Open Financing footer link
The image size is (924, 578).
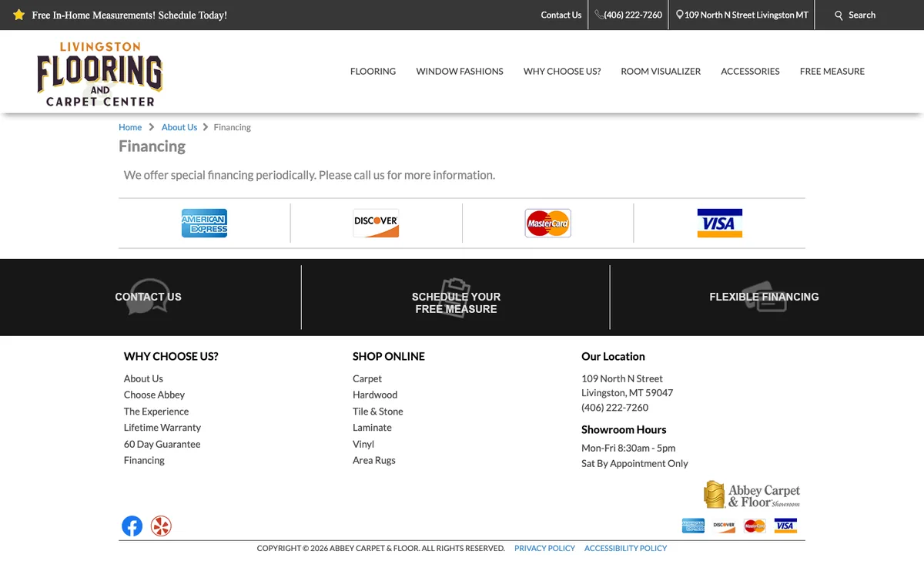(144, 460)
